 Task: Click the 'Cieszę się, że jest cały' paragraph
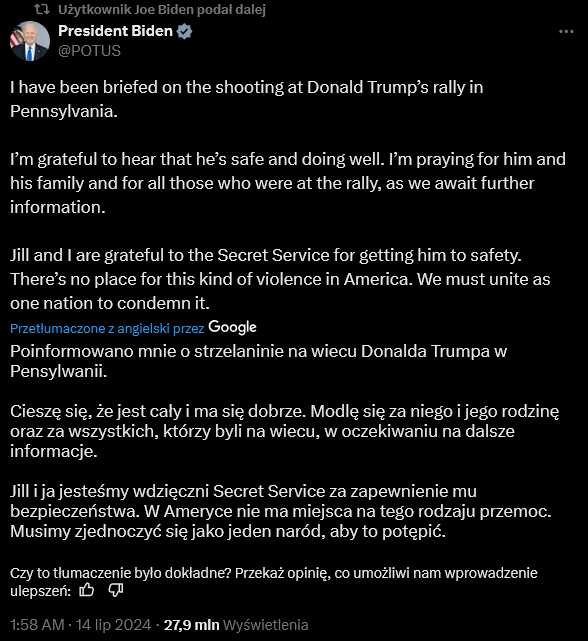tap(284, 431)
